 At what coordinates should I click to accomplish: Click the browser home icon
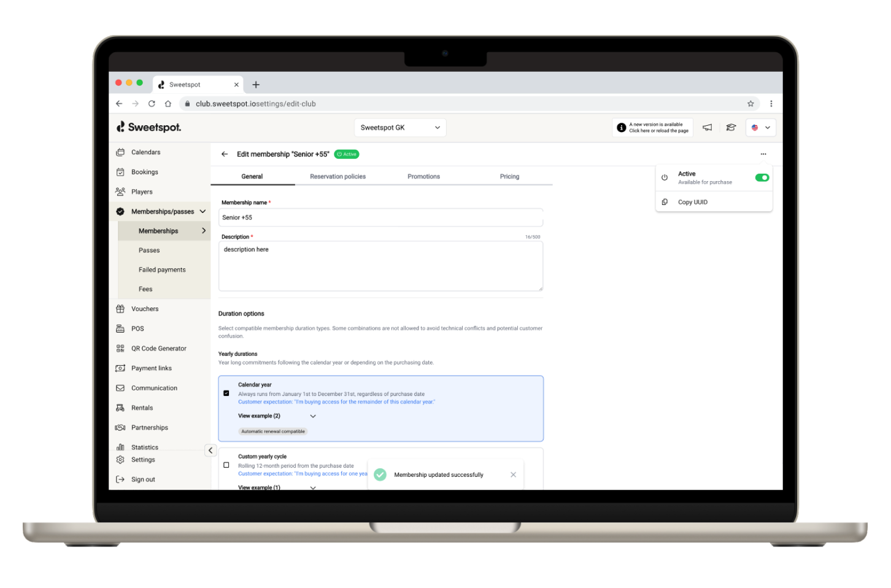[168, 104]
